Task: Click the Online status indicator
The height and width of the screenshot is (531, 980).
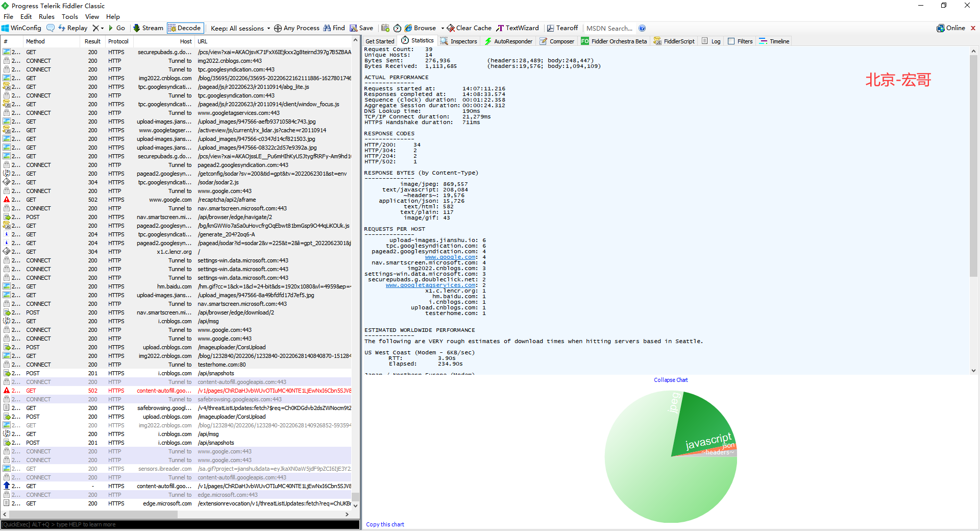Action: coord(951,28)
